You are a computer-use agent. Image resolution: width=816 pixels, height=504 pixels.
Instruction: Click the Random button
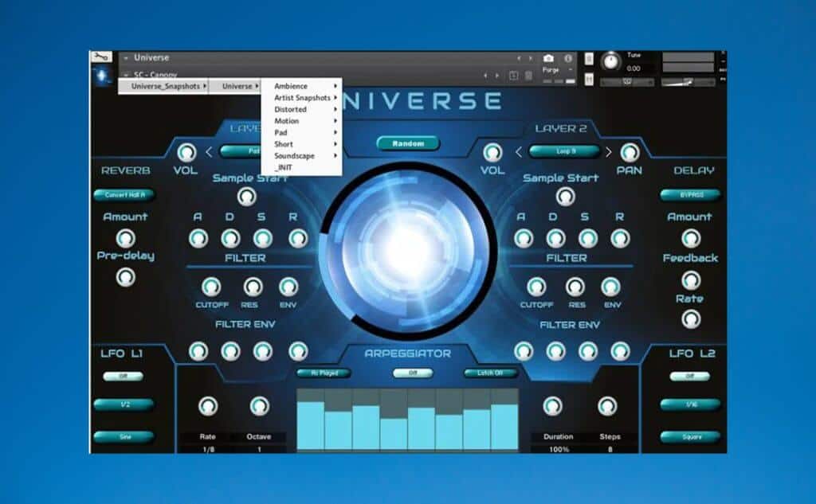pos(408,143)
